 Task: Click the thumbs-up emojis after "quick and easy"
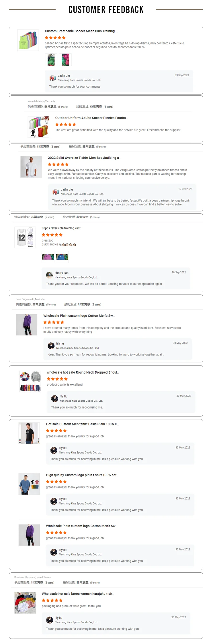click(69, 245)
